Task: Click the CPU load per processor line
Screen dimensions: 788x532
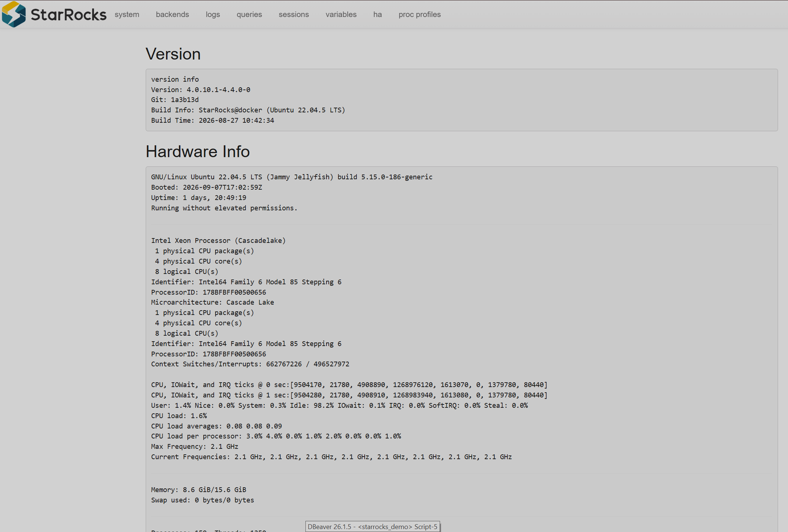Action: pyautogui.click(x=276, y=436)
